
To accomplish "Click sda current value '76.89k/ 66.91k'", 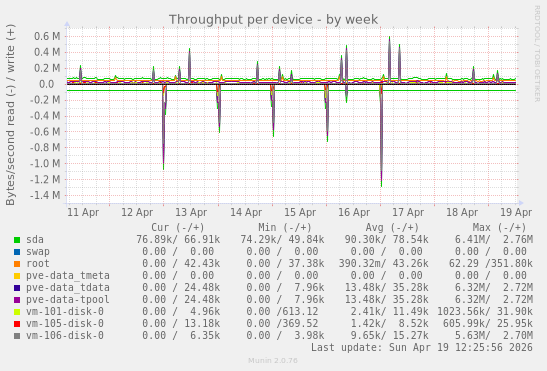I will (x=178, y=240).
